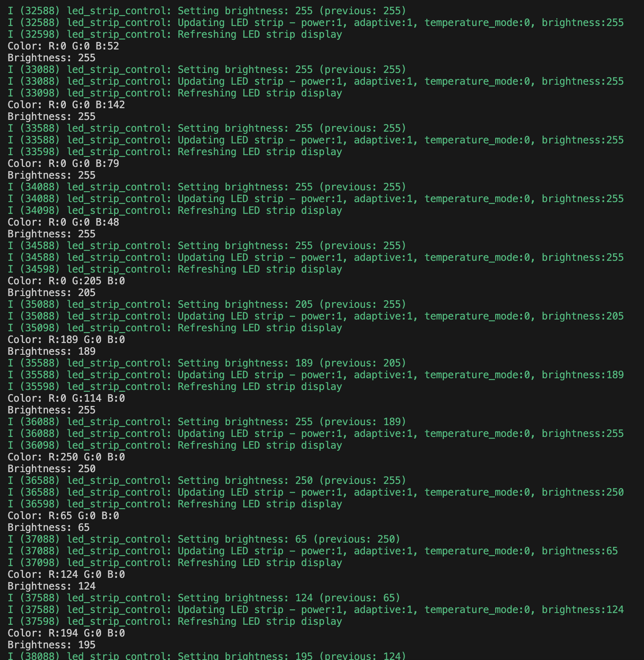Click the Updating LED strip line ending brightness:250
The width and height of the screenshot is (644, 660).
(315, 492)
